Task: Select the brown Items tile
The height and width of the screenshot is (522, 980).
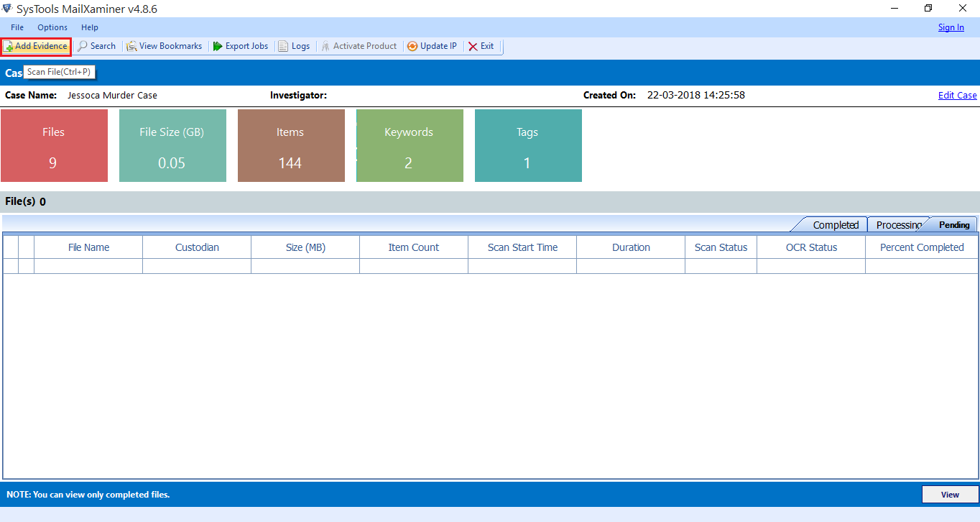Action: 291,145
